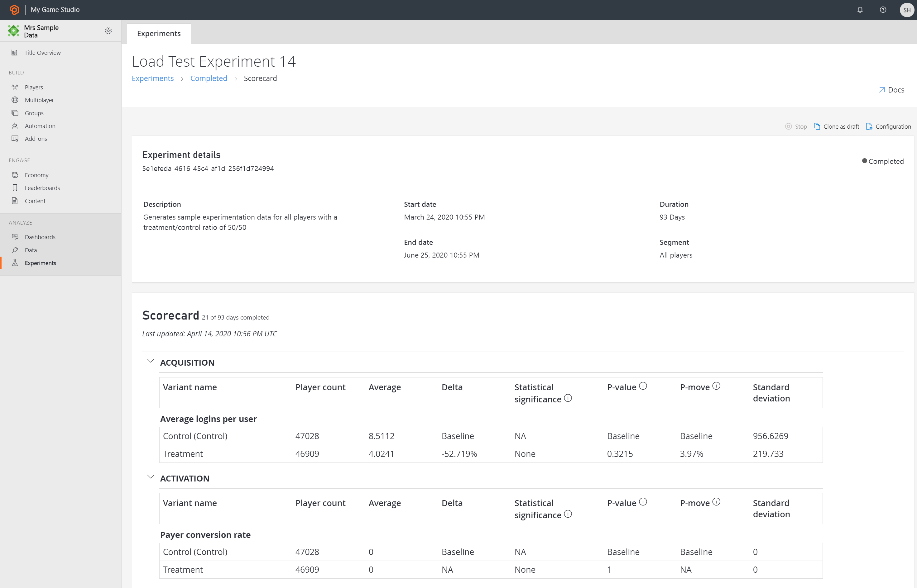Click the Experiments sidebar icon
The width and height of the screenshot is (917, 588).
pos(14,263)
